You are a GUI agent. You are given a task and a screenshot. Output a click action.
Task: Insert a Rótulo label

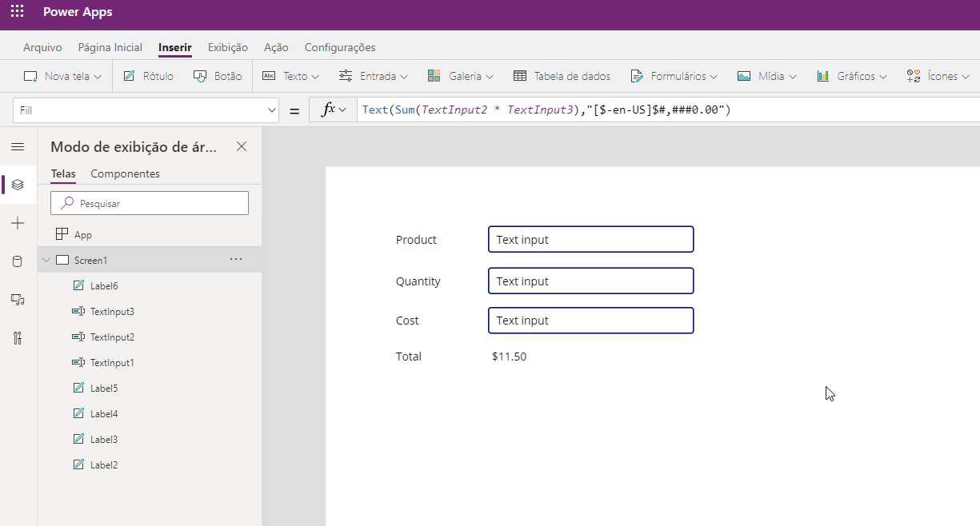(148, 76)
